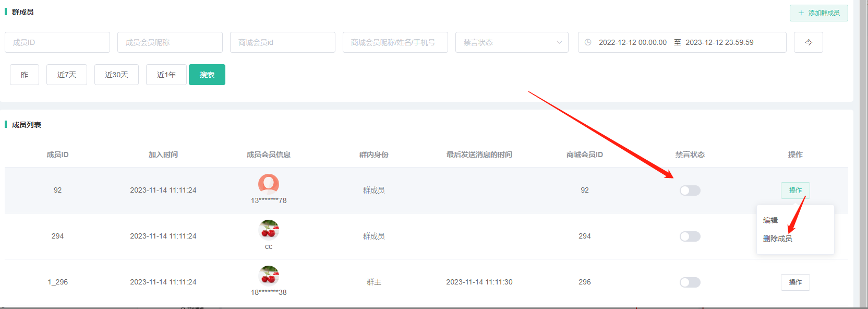The height and width of the screenshot is (309, 868).
Task: Click the end date 2023-12-12 23:59:59
Action: click(x=719, y=42)
